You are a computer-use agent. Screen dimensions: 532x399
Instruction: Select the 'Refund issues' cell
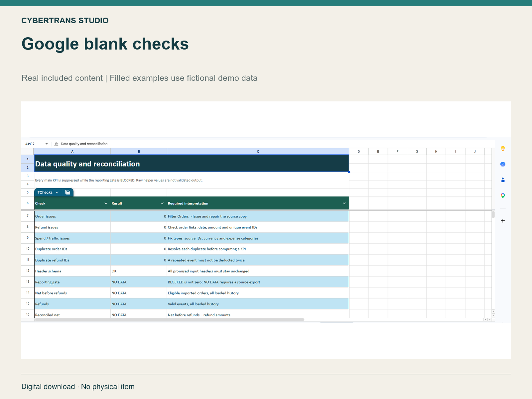(x=72, y=227)
